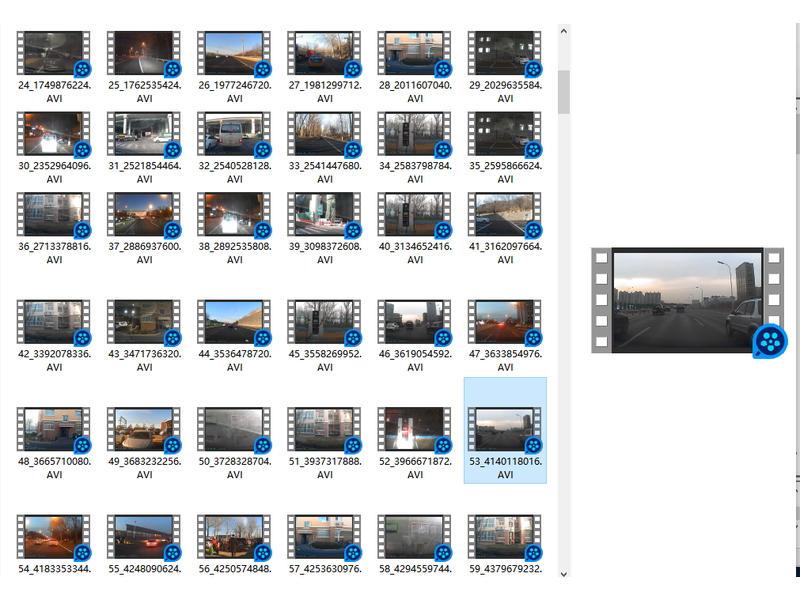Click the highlighted 53_4140118016.AVI icon
Viewport: 800px width, 600px height.
click(x=506, y=430)
